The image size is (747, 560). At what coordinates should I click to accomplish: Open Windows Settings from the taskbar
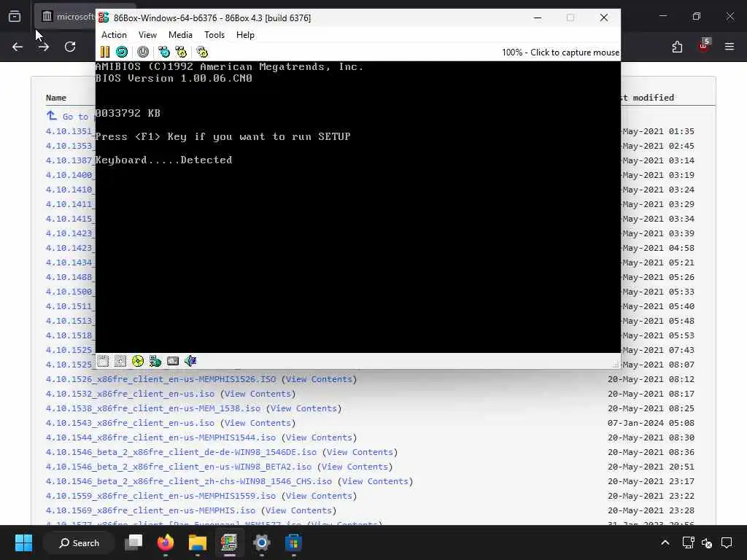262,542
